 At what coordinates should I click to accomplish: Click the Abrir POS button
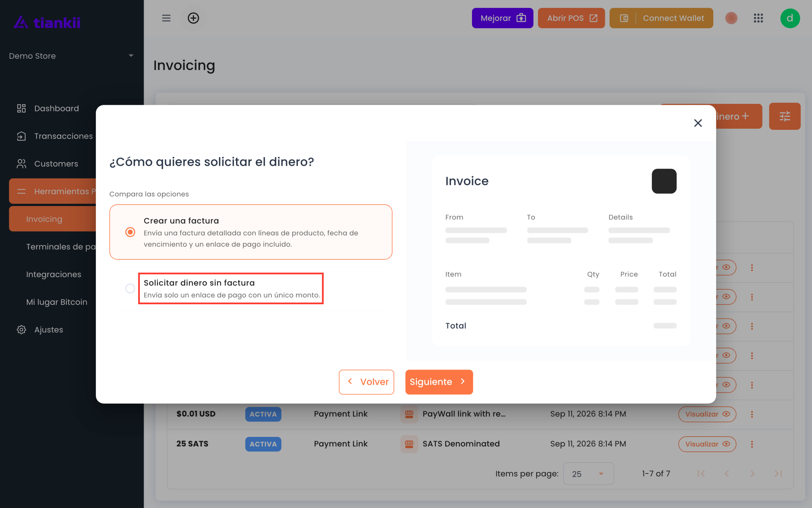click(x=571, y=18)
